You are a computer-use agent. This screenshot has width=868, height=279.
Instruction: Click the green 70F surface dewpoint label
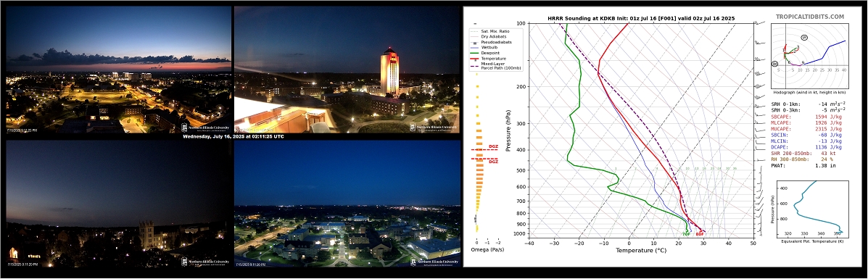click(x=686, y=234)
